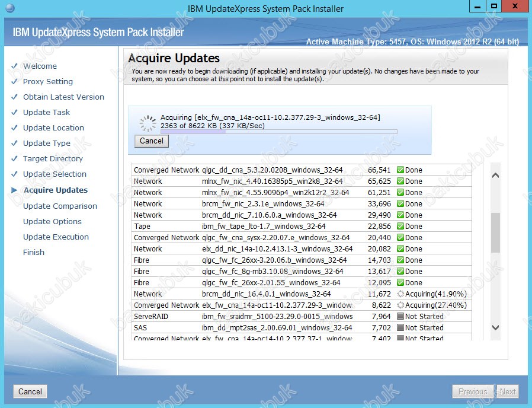Screen dimensions: 532x408
Task: Click Done icon for mlnx_fw_nic_4.40.16385p5 row
Action: 400,181
